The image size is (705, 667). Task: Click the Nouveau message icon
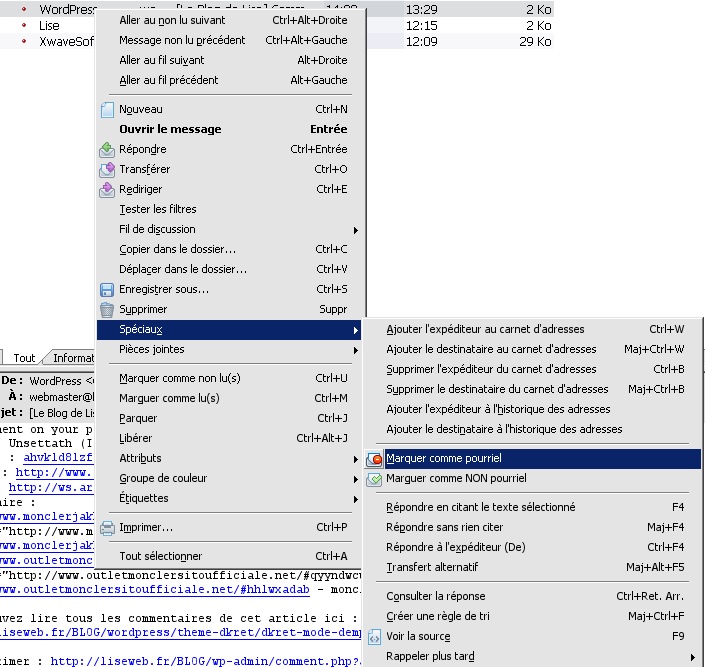(108, 110)
